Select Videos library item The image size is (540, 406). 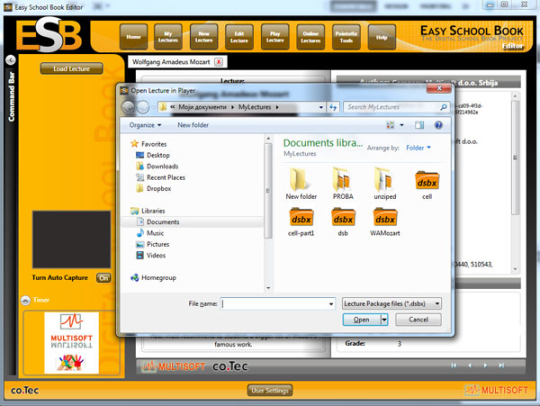point(151,256)
